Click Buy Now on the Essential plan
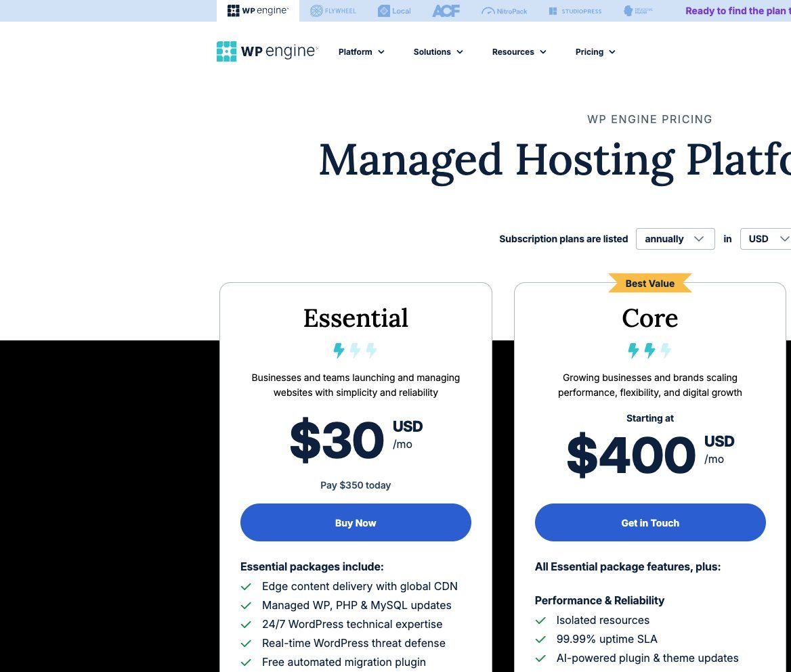The image size is (791, 672). pyautogui.click(x=356, y=522)
